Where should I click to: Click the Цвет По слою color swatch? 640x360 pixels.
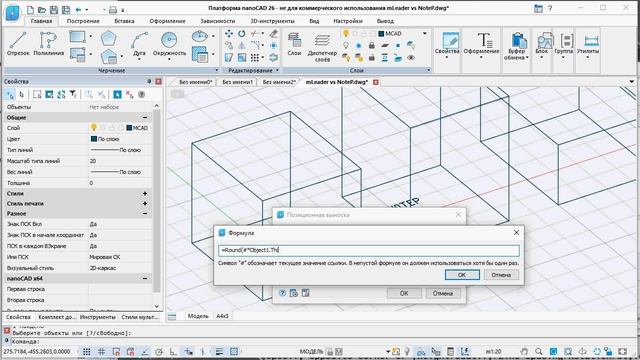(93, 139)
